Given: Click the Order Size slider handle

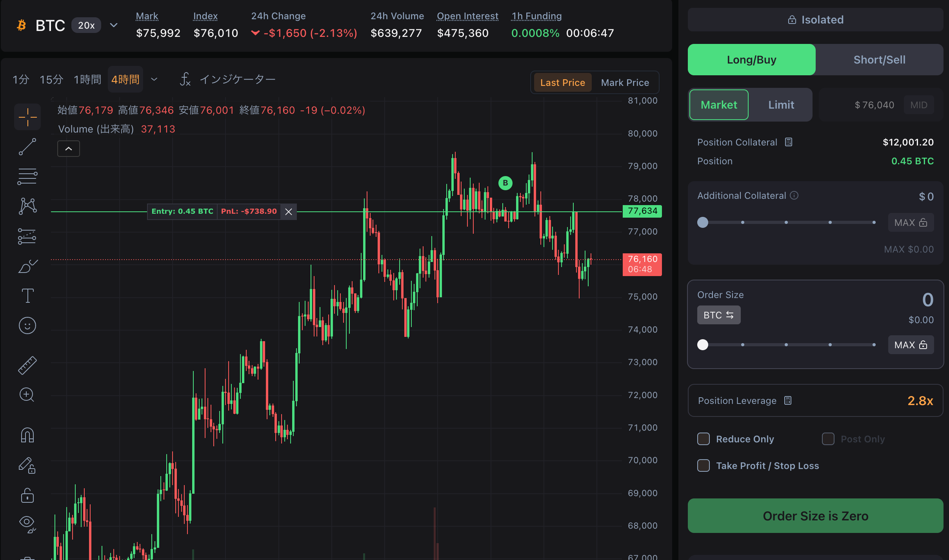Looking at the screenshot, I should click(703, 345).
